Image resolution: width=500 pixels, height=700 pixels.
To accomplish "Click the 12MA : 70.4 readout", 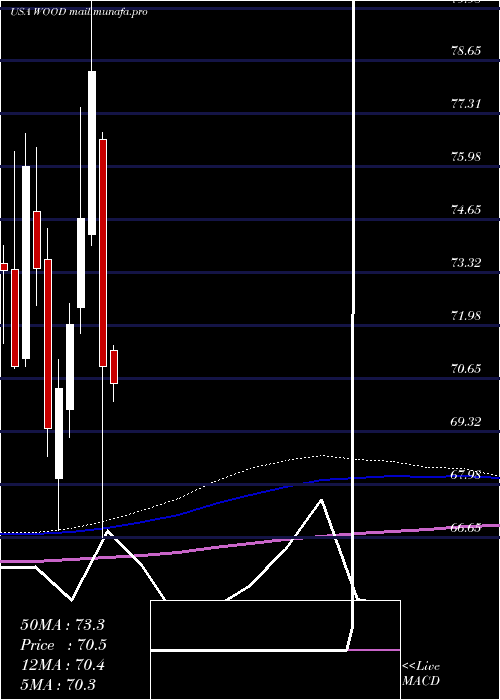I will point(62,665).
